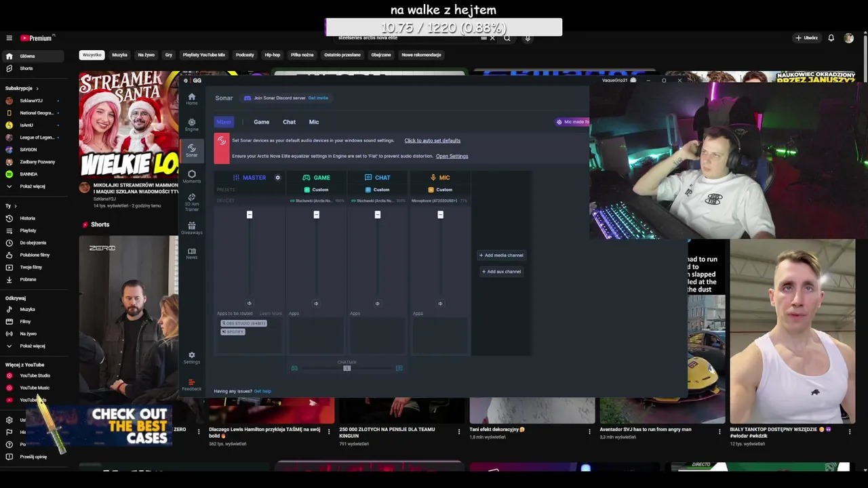Open YouTube Studio in the sidebar

33,375
